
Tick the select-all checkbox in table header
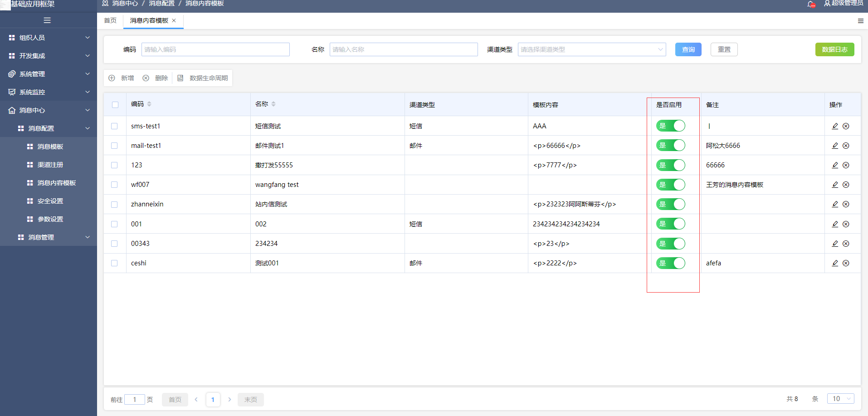coord(115,105)
